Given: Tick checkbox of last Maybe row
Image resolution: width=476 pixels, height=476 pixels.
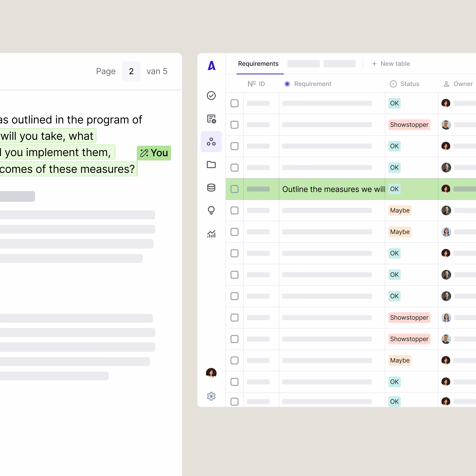Looking at the screenshot, I should coord(234,360).
